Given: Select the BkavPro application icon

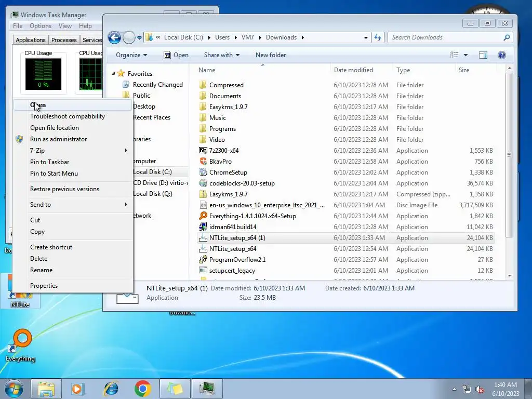Looking at the screenshot, I should click(203, 161).
